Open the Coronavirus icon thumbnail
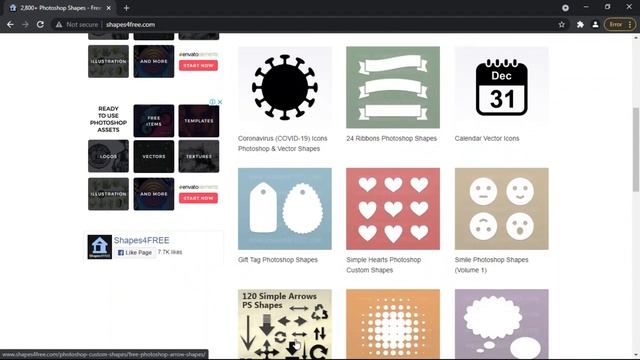 click(285, 87)
